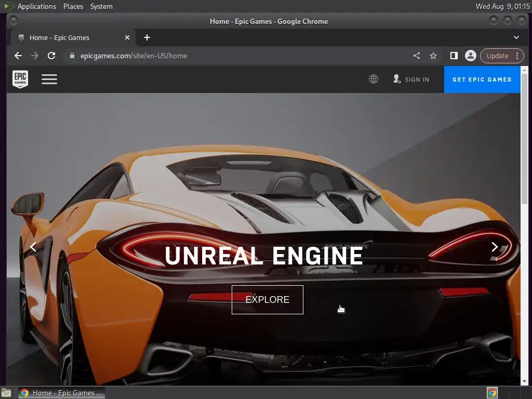Toggle Chrome side panel
The width and height of the screenshot is (532, 399).
tap(454, 56)
